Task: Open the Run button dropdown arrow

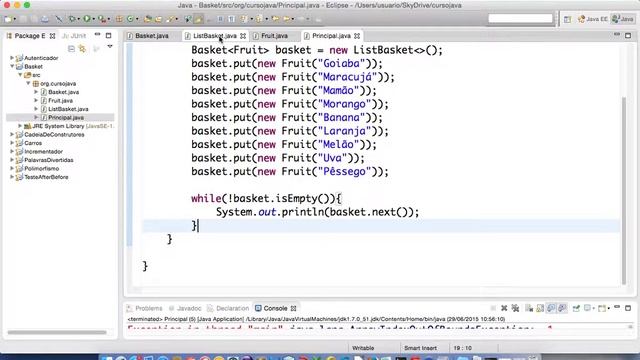Action: (x=93, y=19)
